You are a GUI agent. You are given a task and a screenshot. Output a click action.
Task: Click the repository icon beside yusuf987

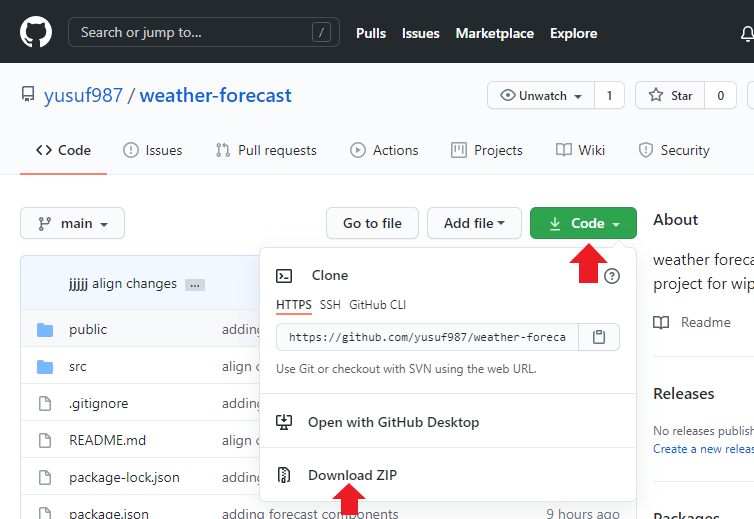(x=28, y=94)
